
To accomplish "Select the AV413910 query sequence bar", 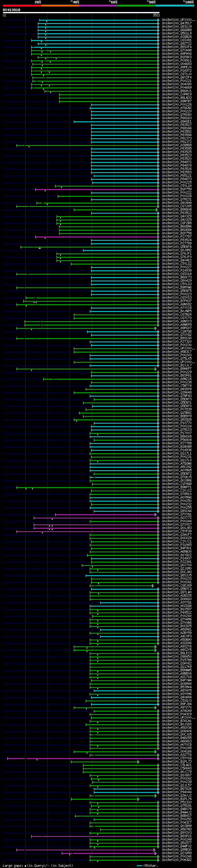I will [81, 13].
